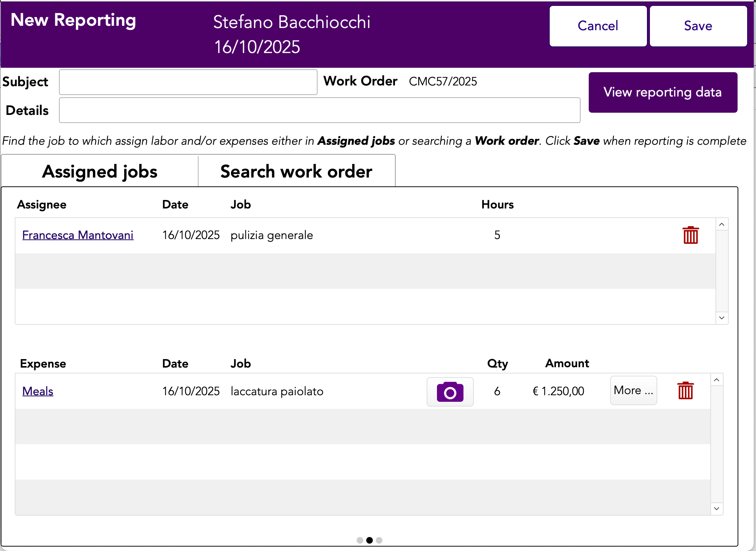The height and width of the screenshot is (551, 756).
Task: Focus the Details input field
Action: click(319, 110)
